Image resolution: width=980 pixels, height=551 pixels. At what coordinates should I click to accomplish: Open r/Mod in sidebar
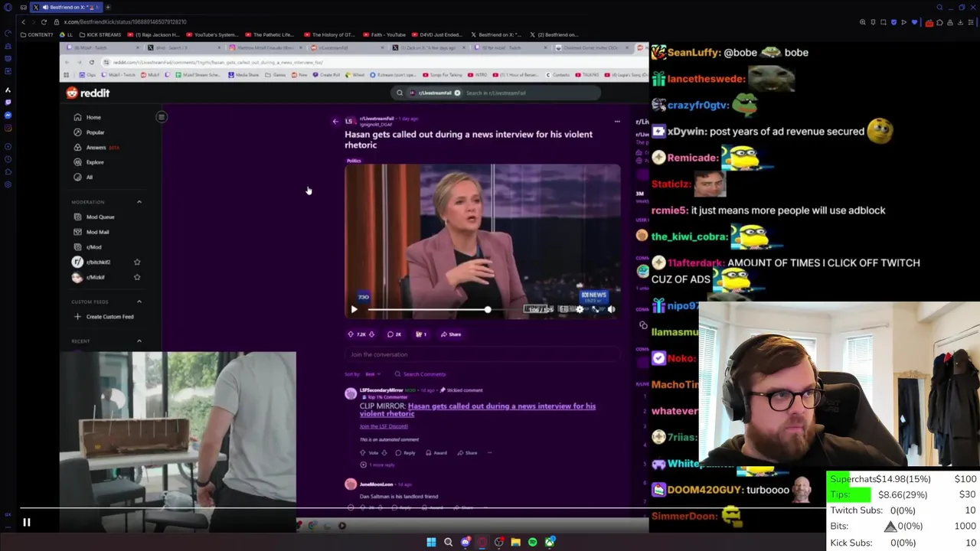(87, 247)
